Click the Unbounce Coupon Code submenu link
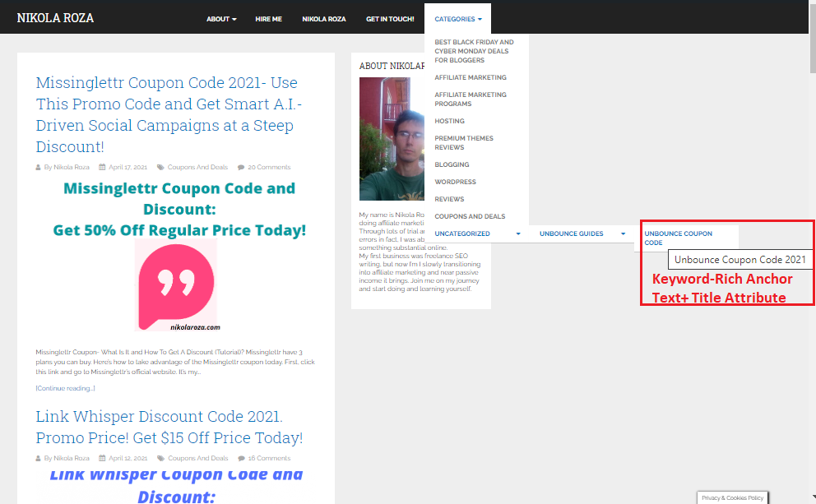Screen dimensions: 816x504 678,238
